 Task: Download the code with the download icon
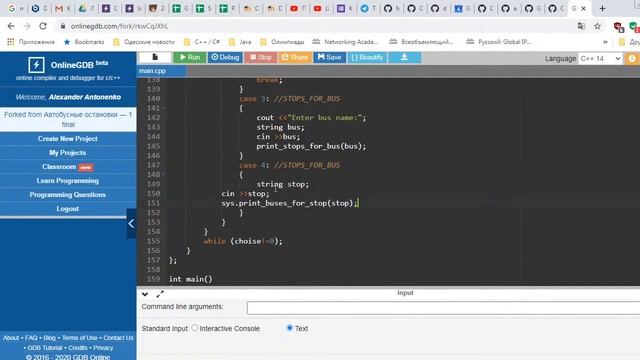pos(404,57)
